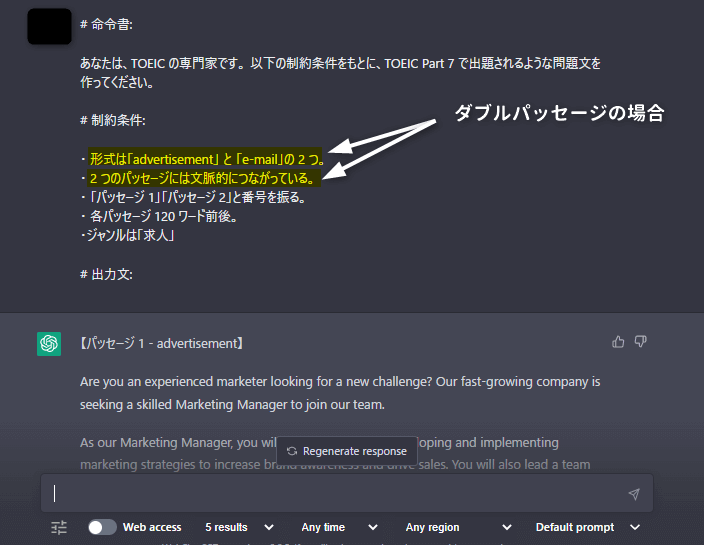Screen dimensions: 704x545
Task: Open the Any time dropdown
Action: click(339, 527)
